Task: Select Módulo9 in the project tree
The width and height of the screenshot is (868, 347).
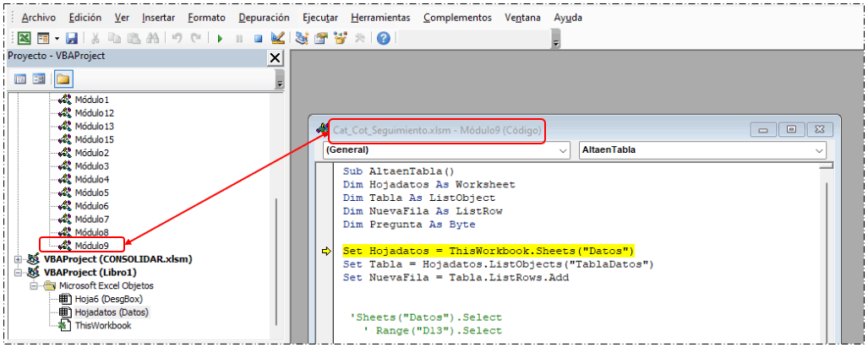Action: click(92, 246)
